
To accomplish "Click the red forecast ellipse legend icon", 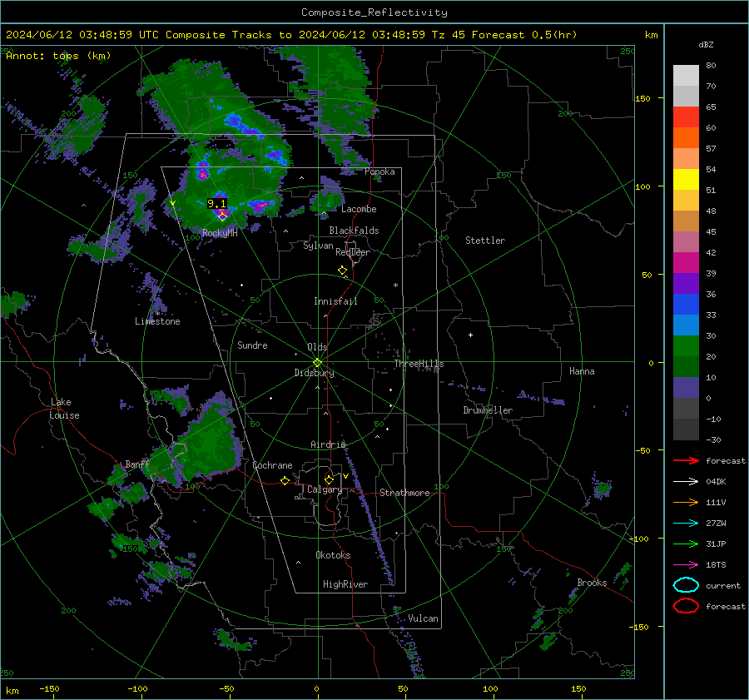I will 686,606.
